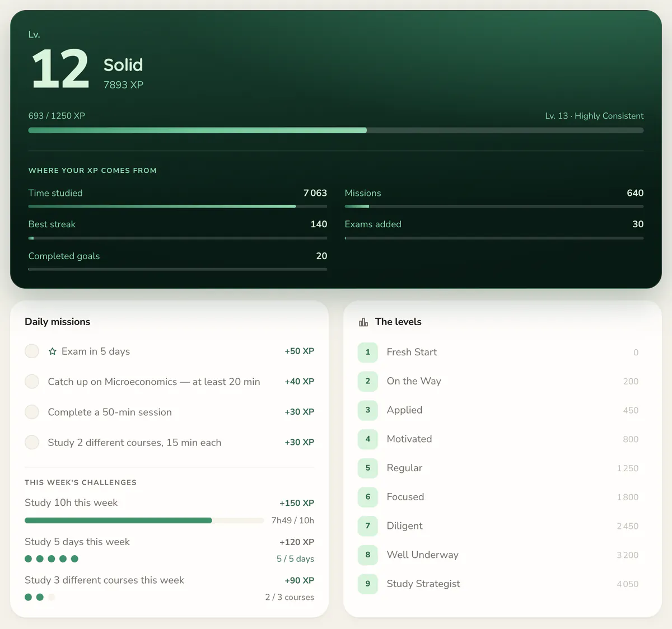Click the star icon beside Exam in 5 days
Viewport: 672px width, 629px height.
(x=53, y=351)
